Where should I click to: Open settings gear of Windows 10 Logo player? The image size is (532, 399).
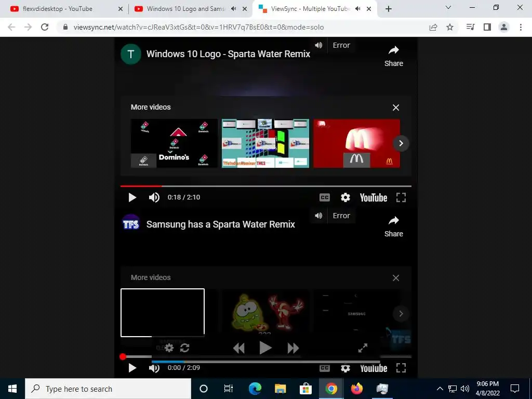(x=345, y=197)
